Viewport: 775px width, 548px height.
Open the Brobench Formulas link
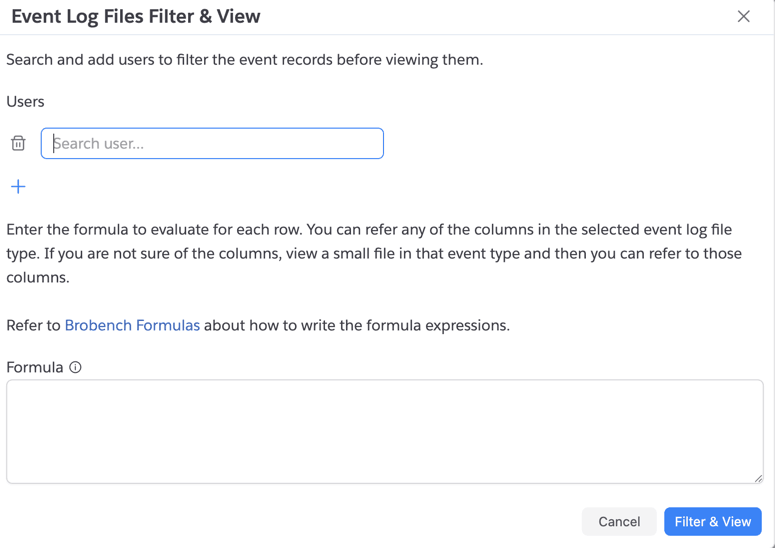[132, 325]
